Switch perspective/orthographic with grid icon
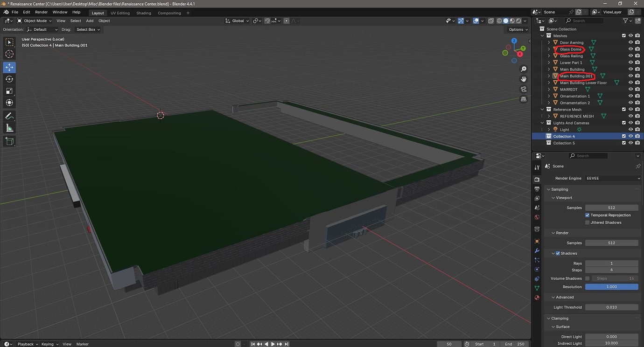The height and width of the screenshot is (347, 644). pyautogui.click(x=524, y=99)
